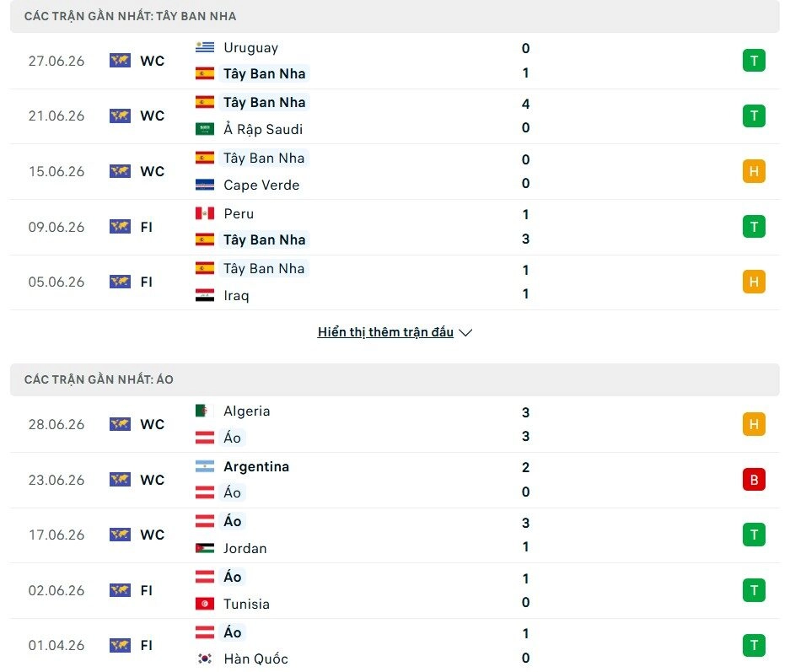Click the green T badge for Uruguay match

pos(754,61)
